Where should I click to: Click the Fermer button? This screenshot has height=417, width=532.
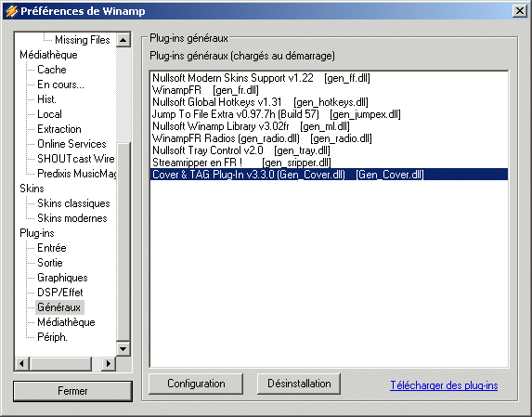(72, 391)
